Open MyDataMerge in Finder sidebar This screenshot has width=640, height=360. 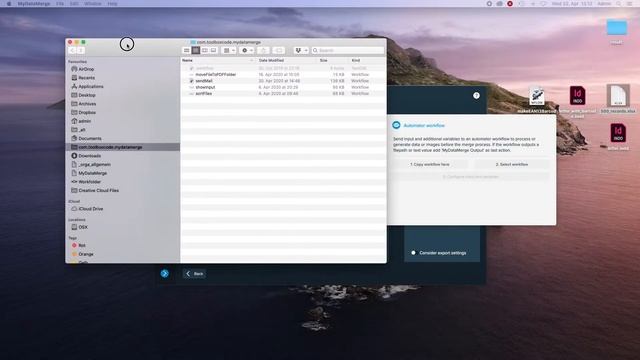(92, 173)
